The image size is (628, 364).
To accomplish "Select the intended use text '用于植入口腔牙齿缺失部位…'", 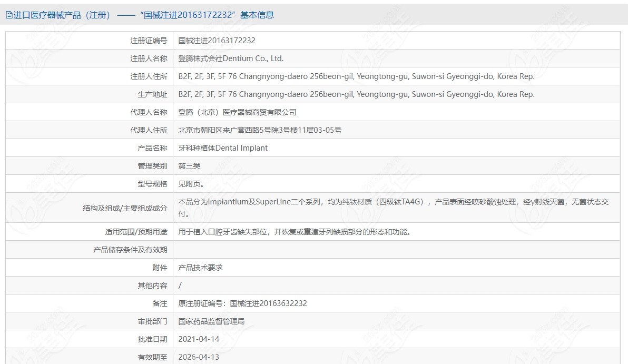I will point(295,232).
